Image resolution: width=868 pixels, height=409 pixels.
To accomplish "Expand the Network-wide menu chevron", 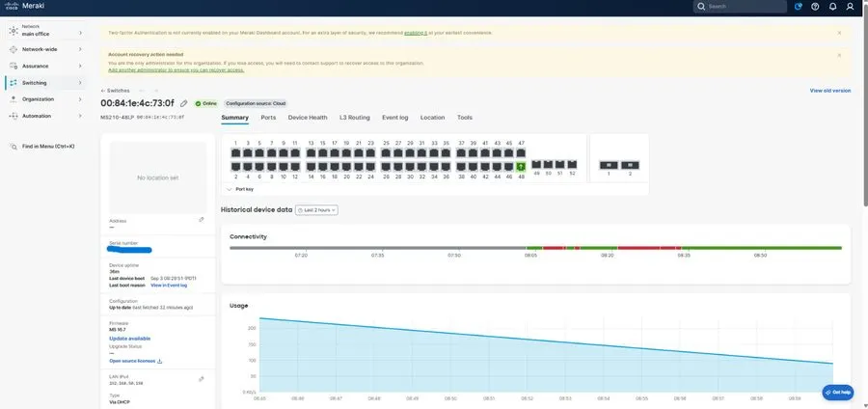I will click(x=80, y=49).
